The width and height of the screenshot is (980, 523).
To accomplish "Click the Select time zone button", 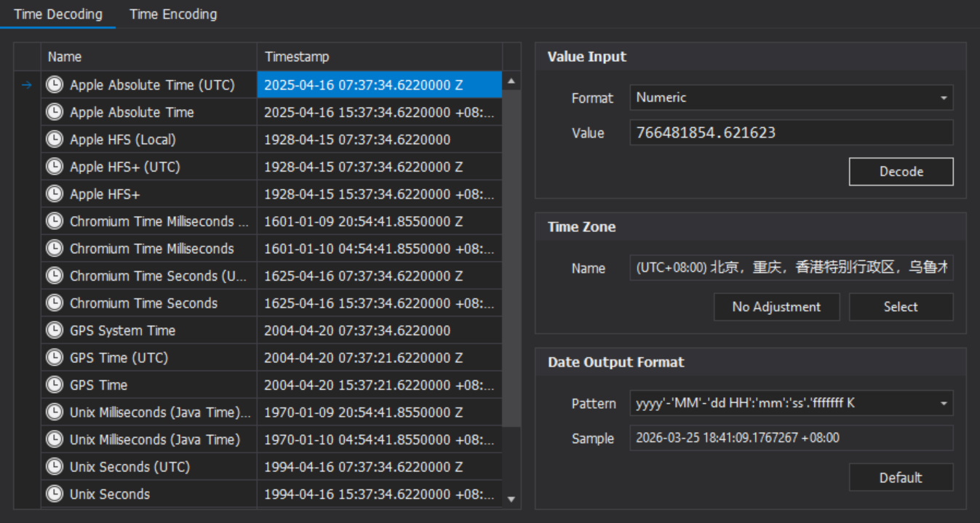I will tap(901, 307).
